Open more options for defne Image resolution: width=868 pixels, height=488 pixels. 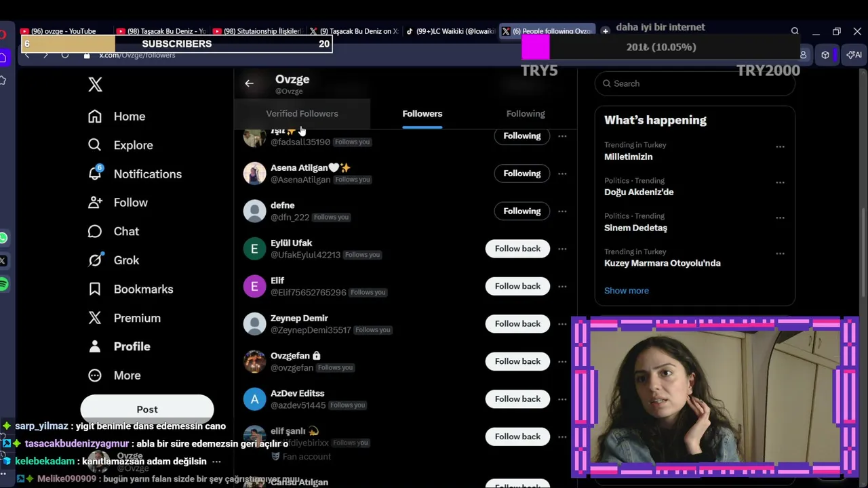pos(562,211)
